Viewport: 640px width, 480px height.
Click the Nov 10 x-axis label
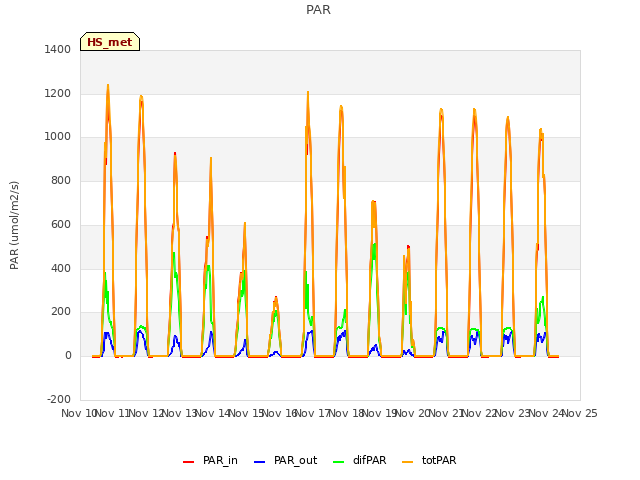pyautogui.click(x=78, y=413)
